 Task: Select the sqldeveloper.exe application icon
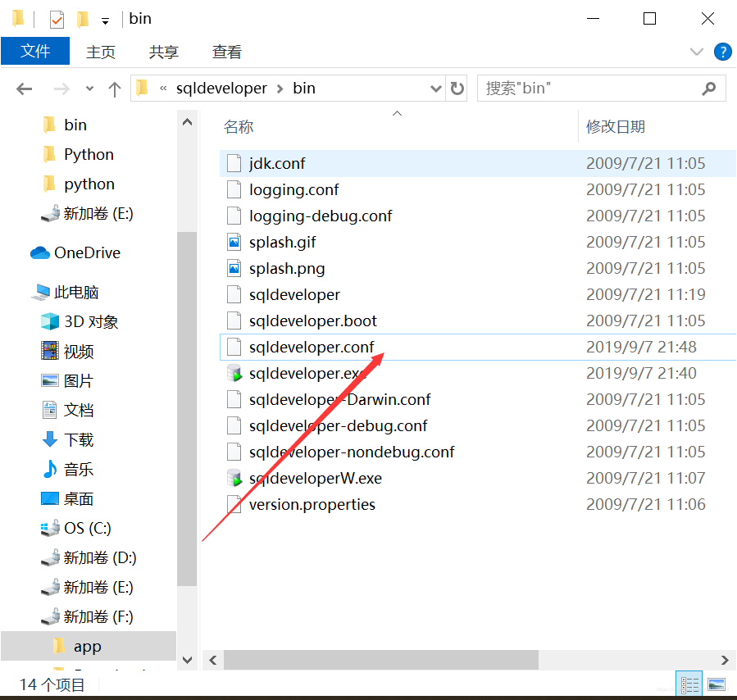[234, 374]
